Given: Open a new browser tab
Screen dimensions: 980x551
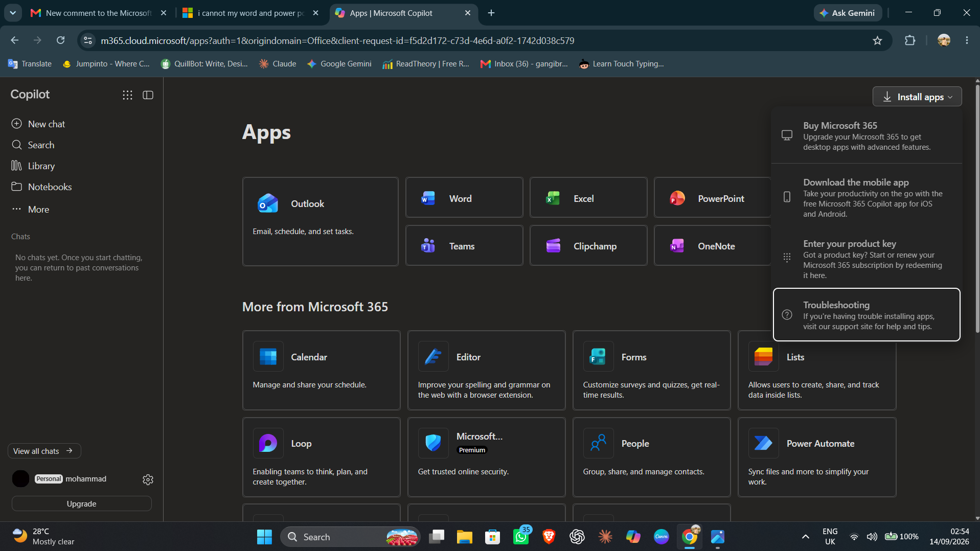Looking at the screenshot, I should pyautogui.click(x=491, y=13).
